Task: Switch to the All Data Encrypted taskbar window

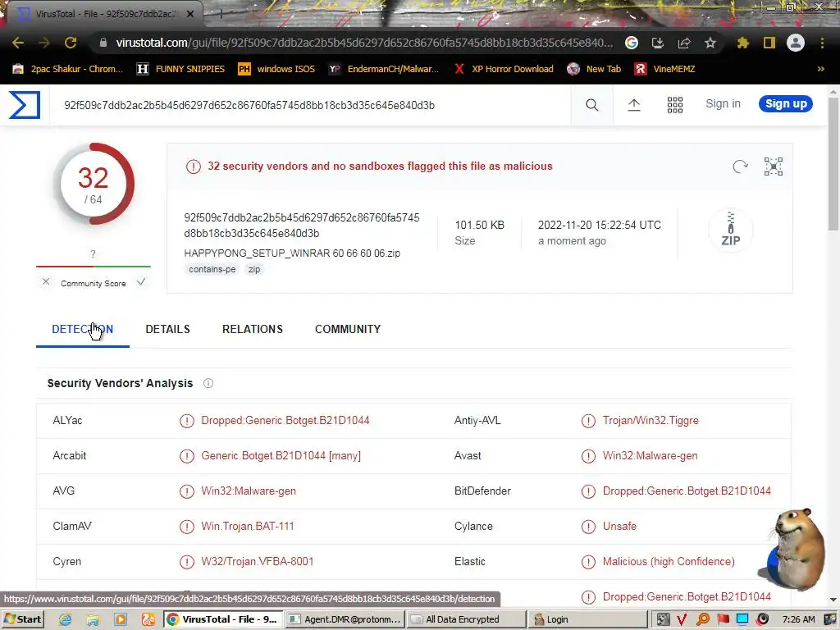Action: 467,619
